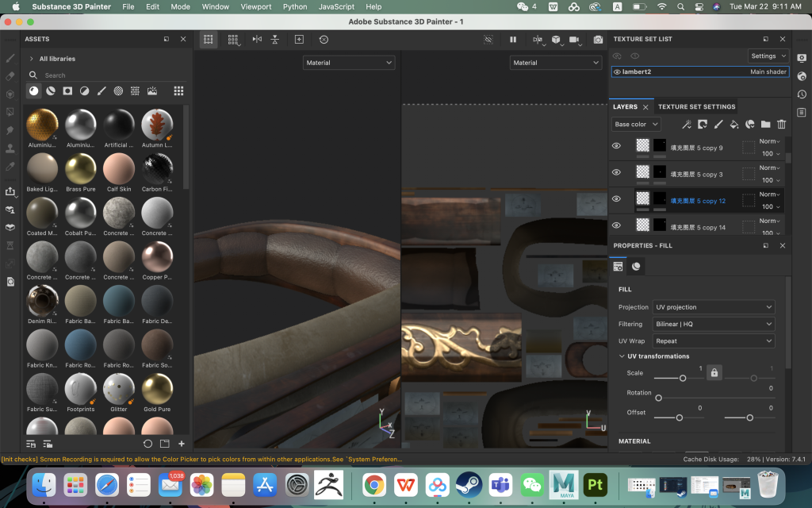812x508 pixels.
Task: Open the Log panel icon on right sidebar
Action: (802, 113)
